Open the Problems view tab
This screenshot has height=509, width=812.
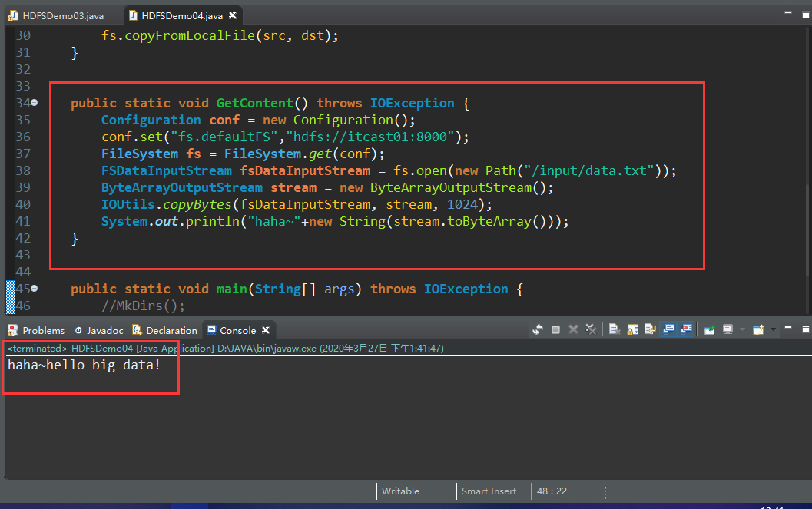(x=36, y=330)
